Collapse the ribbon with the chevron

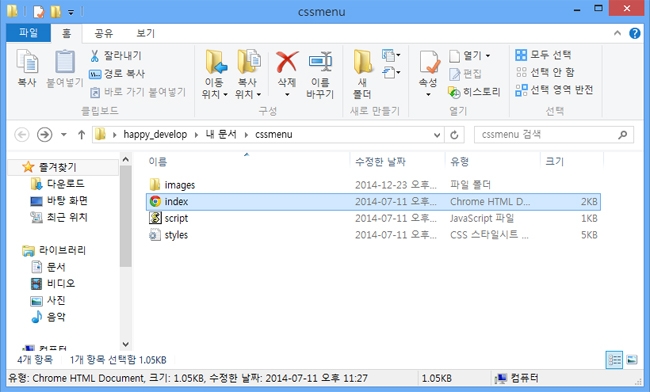pyautogui.click(x=617, y=33)
